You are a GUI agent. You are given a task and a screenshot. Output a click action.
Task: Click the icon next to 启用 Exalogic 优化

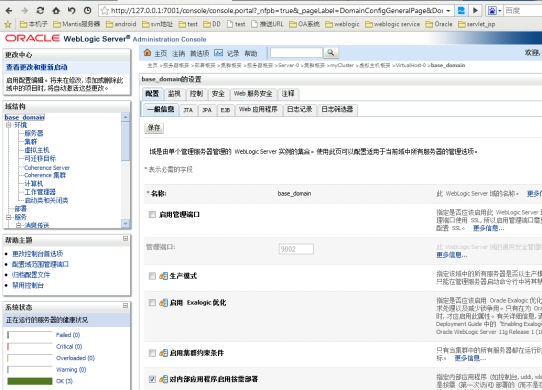pyautogui.click(x=163, y=303)
